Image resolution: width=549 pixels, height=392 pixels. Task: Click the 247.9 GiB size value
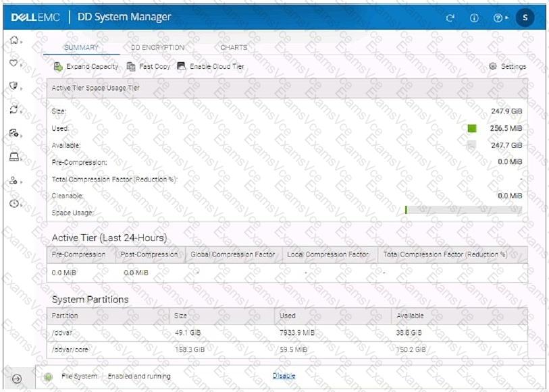(506, 111)
